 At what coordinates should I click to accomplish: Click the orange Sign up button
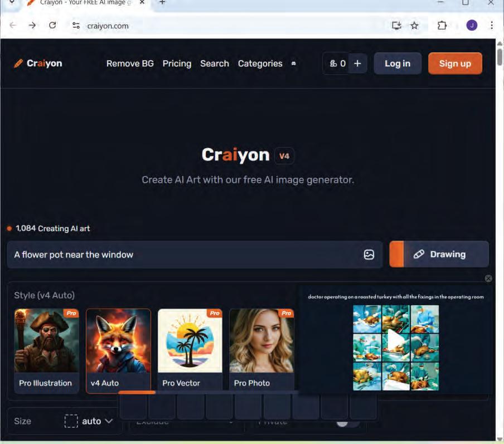pos(455,64)
